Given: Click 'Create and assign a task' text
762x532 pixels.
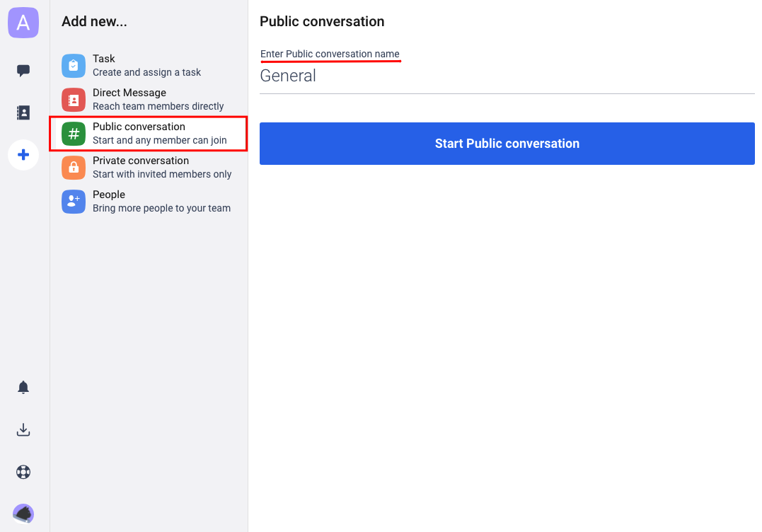Looking at the screenshot, I should [146, 72].
